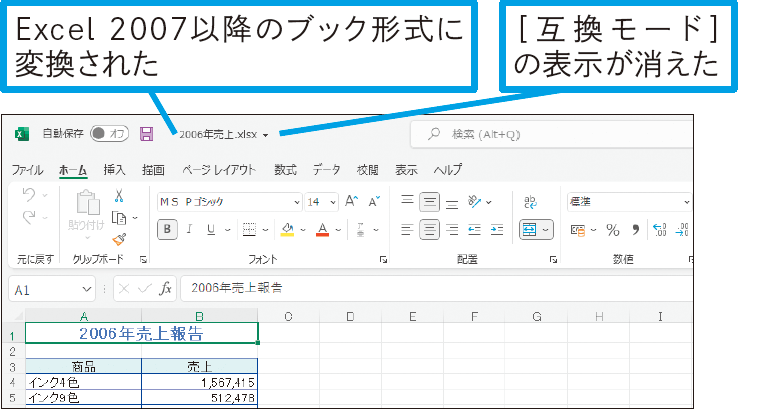Open the 挿入 tab

(x=114, y=170)
